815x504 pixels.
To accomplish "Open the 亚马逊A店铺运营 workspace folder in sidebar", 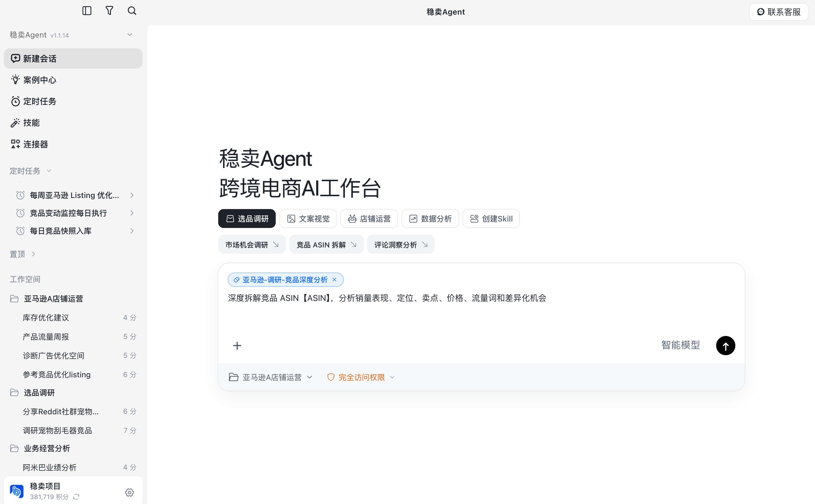I will pyautogui.click(x=73, y=299).
